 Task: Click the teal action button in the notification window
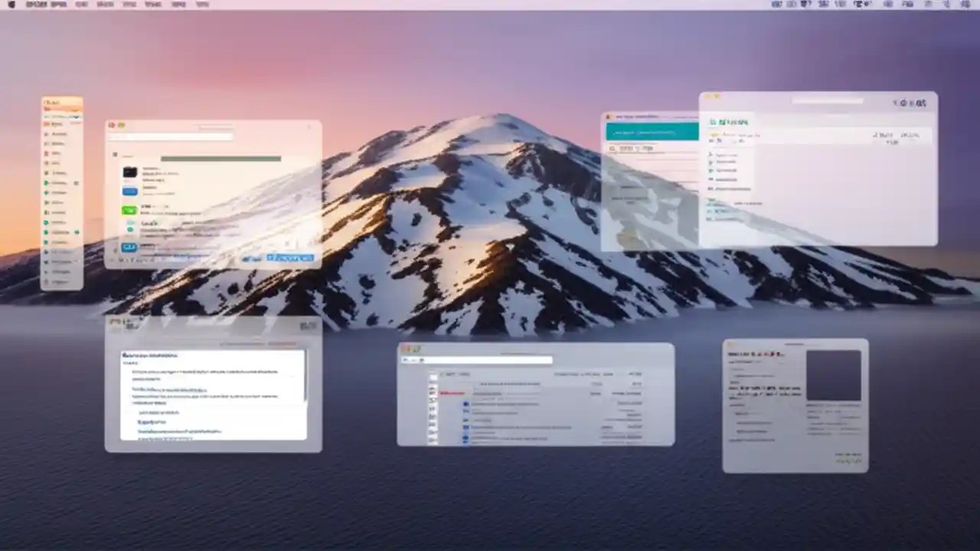click(x=652, y=132)
